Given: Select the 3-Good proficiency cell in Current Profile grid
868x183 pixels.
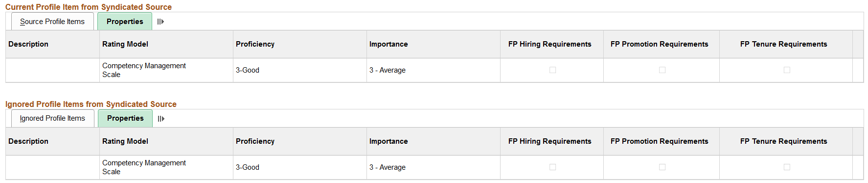Looking at the screenshot, I should (248, 70).
